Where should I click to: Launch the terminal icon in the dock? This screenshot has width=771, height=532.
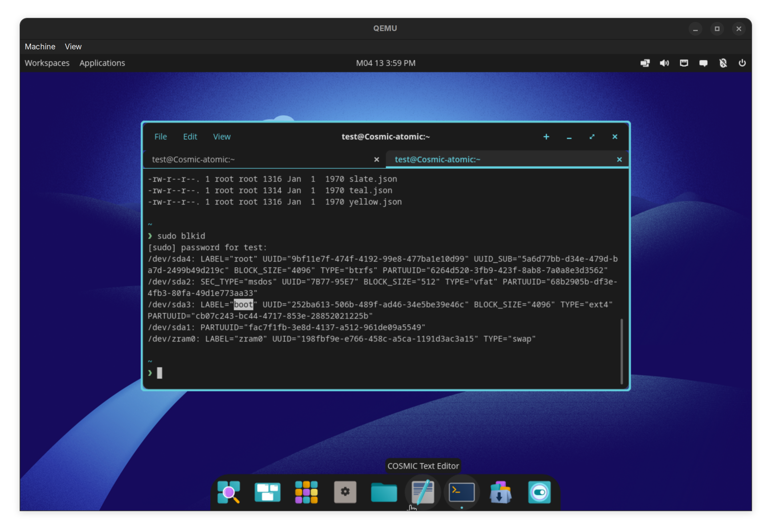(461, 492)
